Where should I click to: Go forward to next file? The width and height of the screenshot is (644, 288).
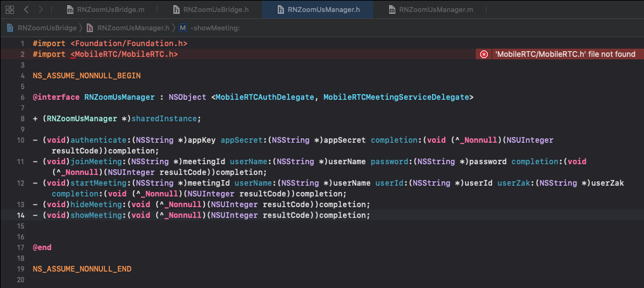[x=41, y=10]
